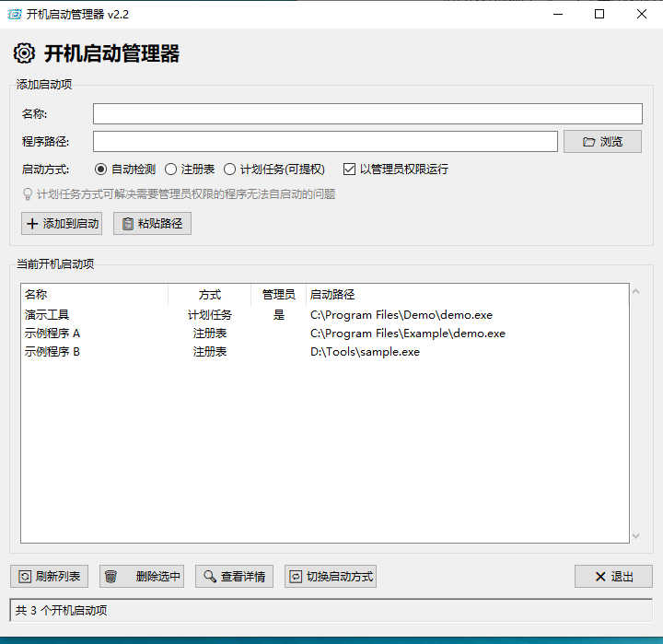Click the status bar text 共 3 个开机启动项
The width and height of the screenshot is (663, 644).
point(62,610)
